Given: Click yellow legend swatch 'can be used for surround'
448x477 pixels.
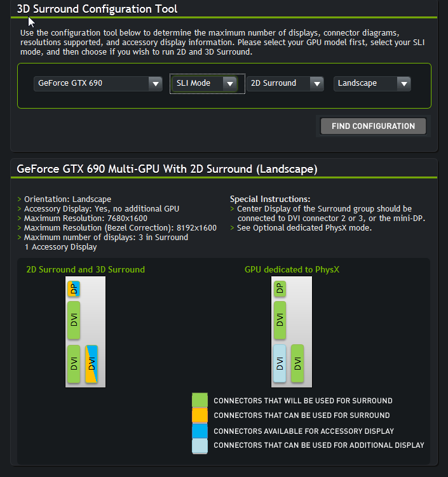Looking at the screenshot, I should pyautogui.click(x=200, y=415).
